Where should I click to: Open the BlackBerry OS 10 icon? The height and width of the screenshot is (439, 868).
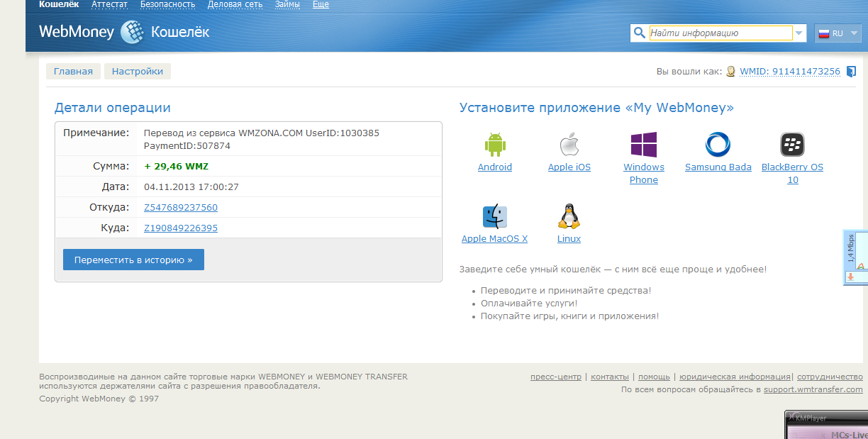point(792,144)
